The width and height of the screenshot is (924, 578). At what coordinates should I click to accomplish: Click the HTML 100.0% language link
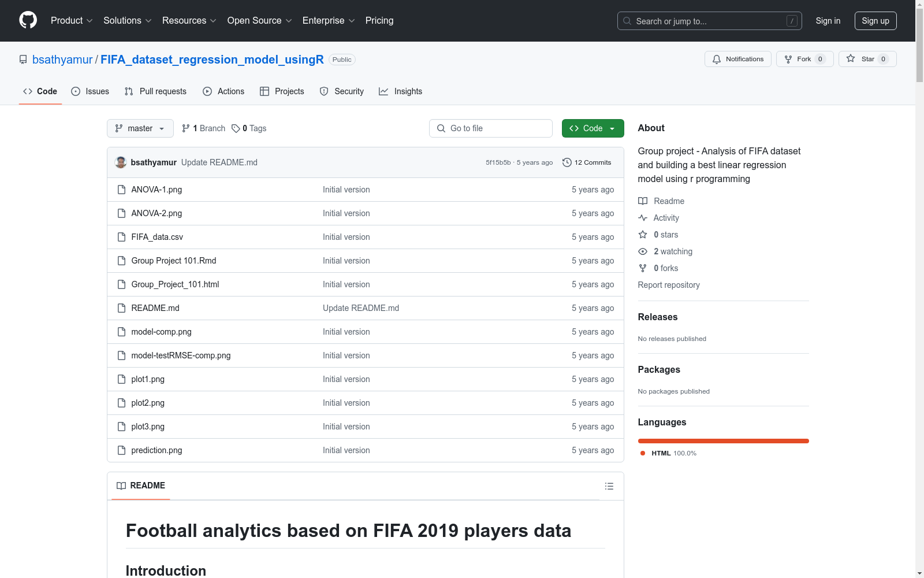click(x=668, y=453)
